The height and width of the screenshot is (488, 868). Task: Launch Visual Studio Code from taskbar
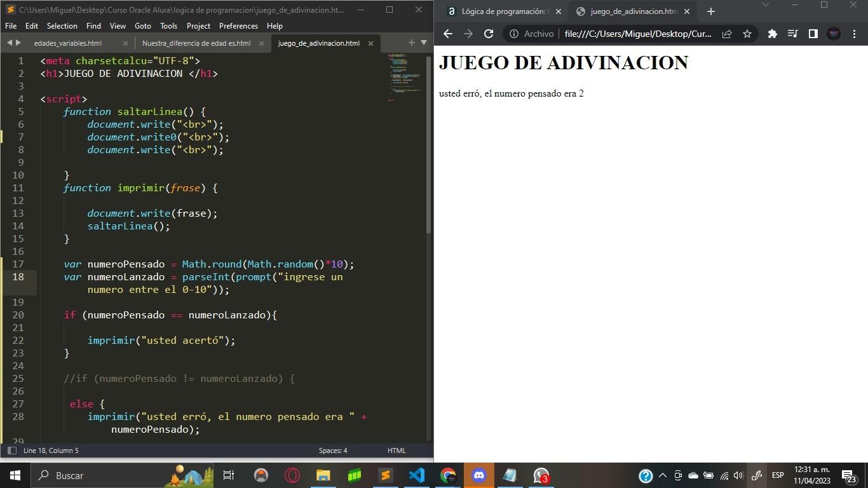click(416, 475)
